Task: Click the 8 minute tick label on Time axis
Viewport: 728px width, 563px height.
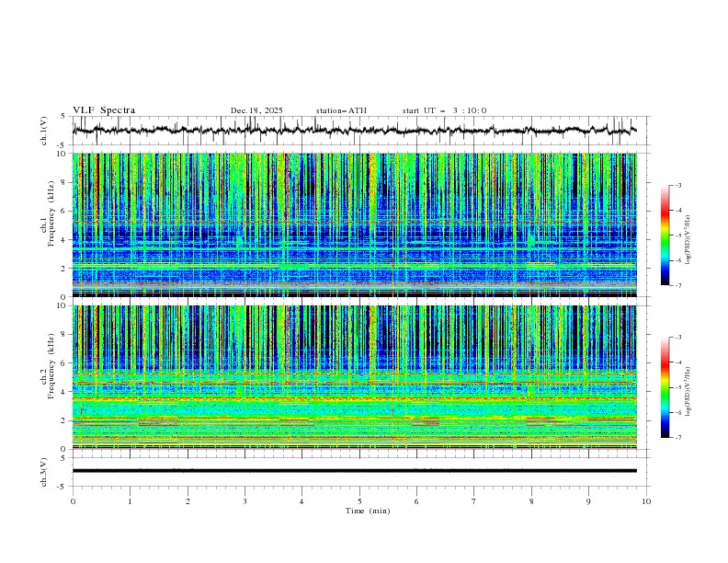Action: [531, 501]
